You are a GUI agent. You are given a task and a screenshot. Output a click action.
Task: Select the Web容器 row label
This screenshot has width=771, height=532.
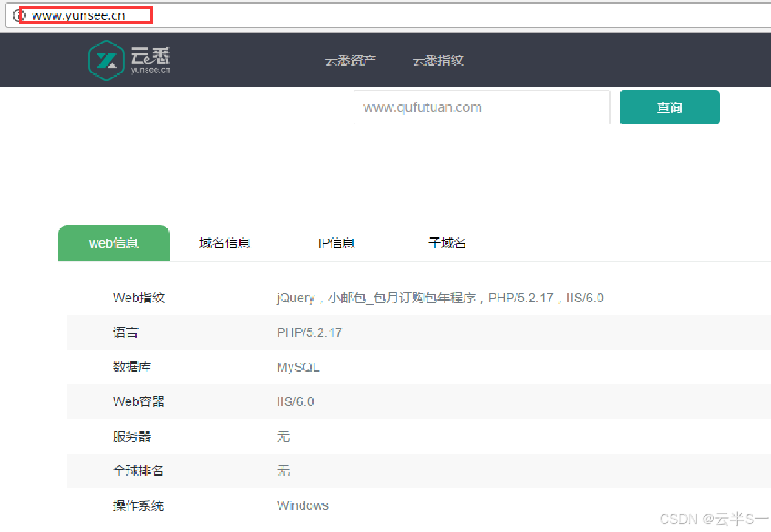tap(139, 402)
